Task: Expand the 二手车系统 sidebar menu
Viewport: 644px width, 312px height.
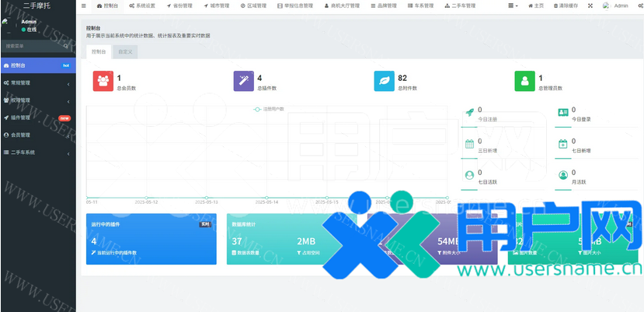Action: coord(35,152)
